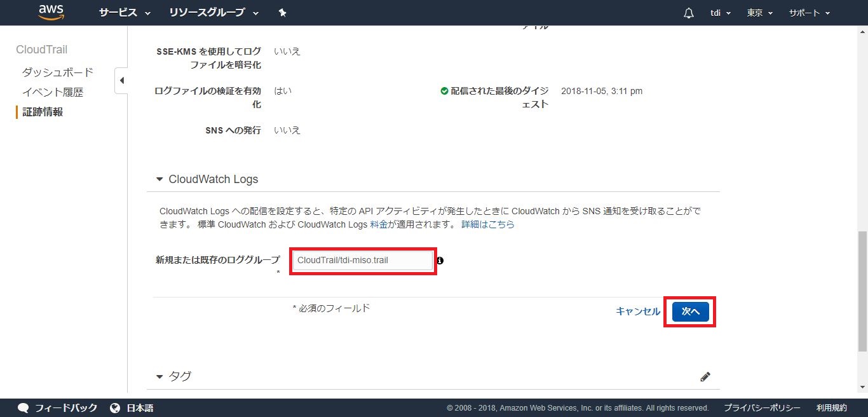Open the notifications bell icon

pos(689,13)
